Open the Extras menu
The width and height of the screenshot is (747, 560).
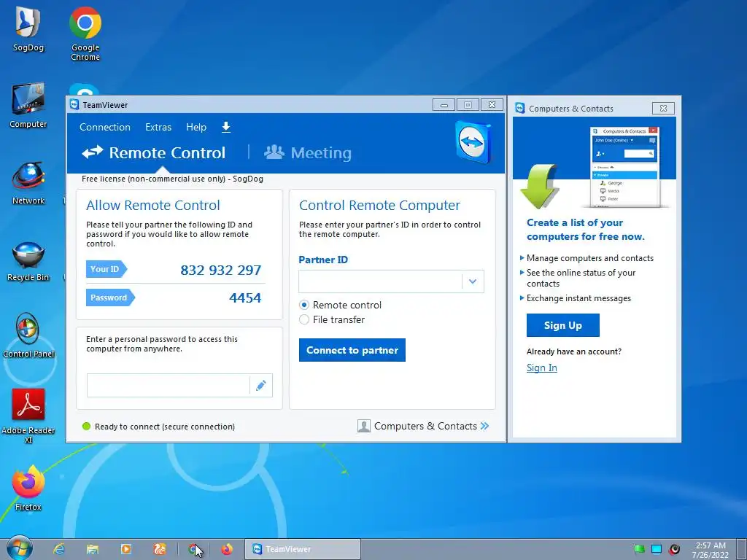pyautogui.click(x=158, y=127)
